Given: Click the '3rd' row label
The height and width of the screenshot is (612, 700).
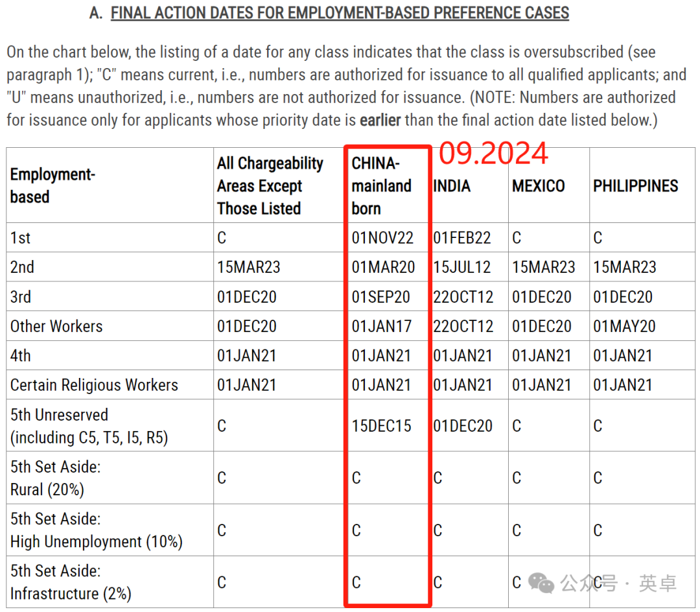Looking at the screenshot, I should click(21, 296).
